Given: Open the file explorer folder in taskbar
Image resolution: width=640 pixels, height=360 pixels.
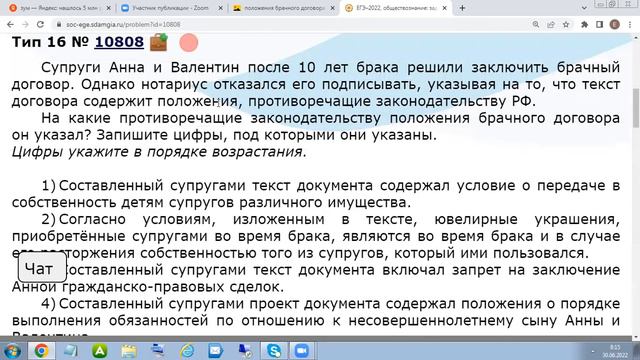Looking at the screenshot, I should [x=129, y=351].
